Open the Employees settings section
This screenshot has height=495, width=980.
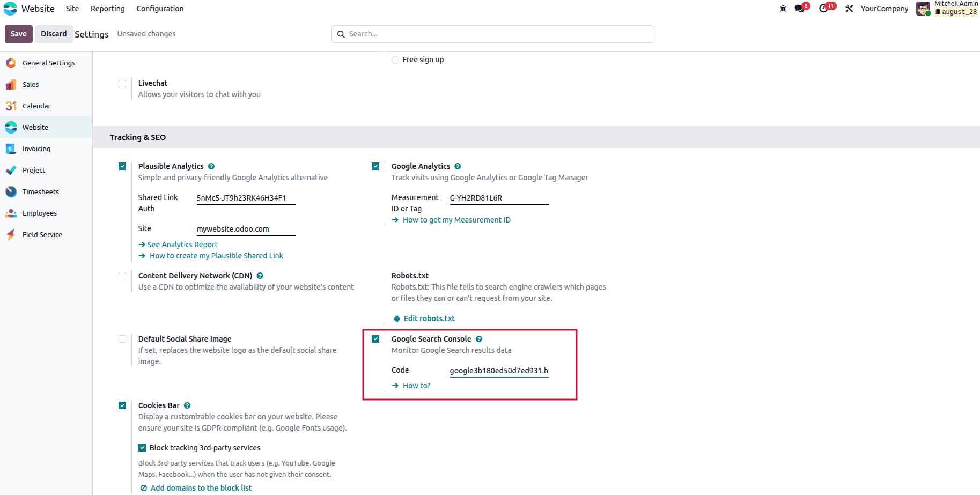[x=46, y=213]
